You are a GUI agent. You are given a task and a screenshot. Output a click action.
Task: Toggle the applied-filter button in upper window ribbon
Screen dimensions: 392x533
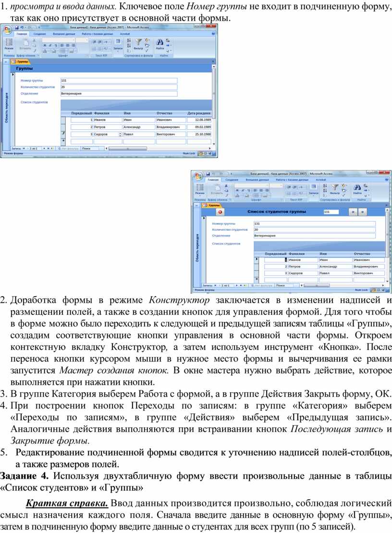[x=147, y=50]
